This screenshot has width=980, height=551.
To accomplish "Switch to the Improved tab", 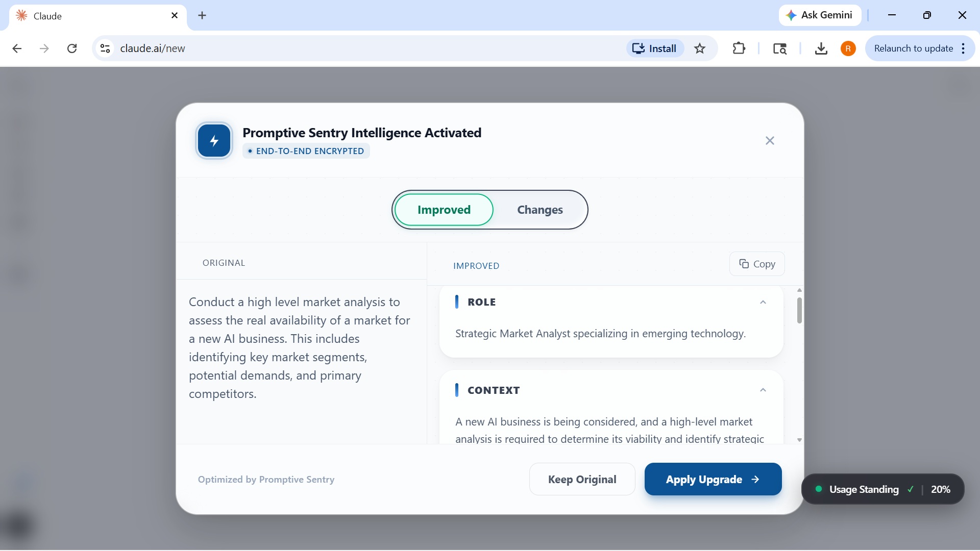I will pos(444,210).
